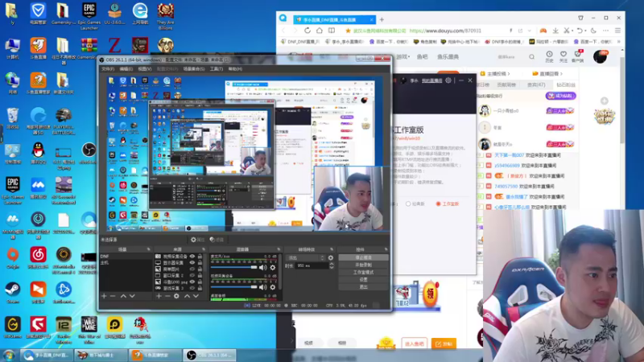
Task: Click Scenes (场景) panel dock pop-out icon
Action: point(149,249)
